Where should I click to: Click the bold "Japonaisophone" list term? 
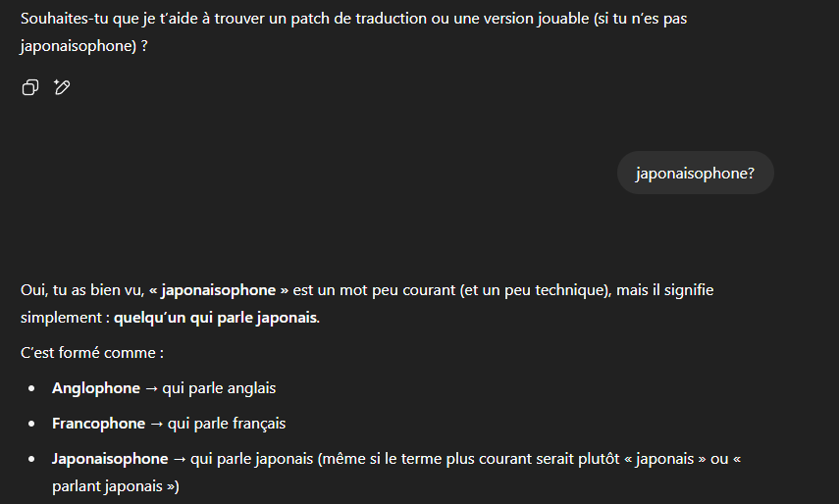point(110,459)
